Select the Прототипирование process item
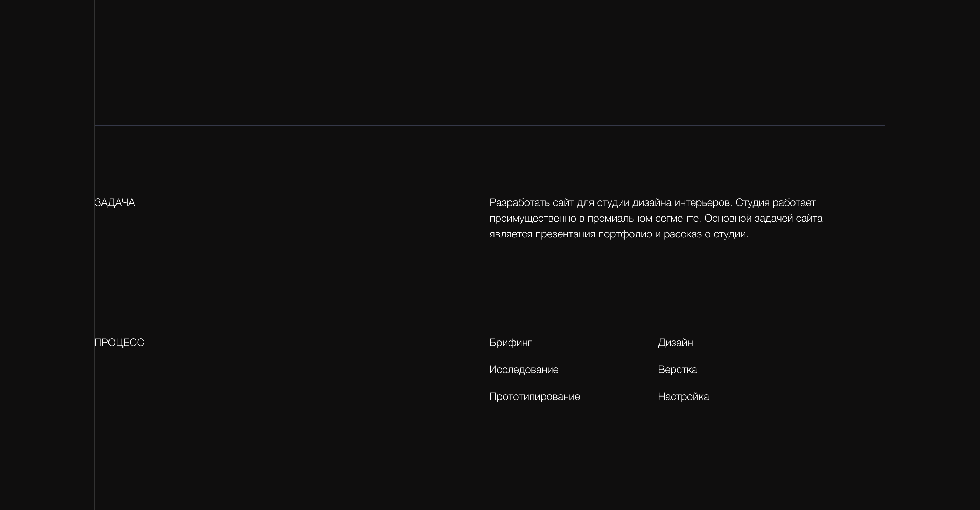 tap(534, 397)
